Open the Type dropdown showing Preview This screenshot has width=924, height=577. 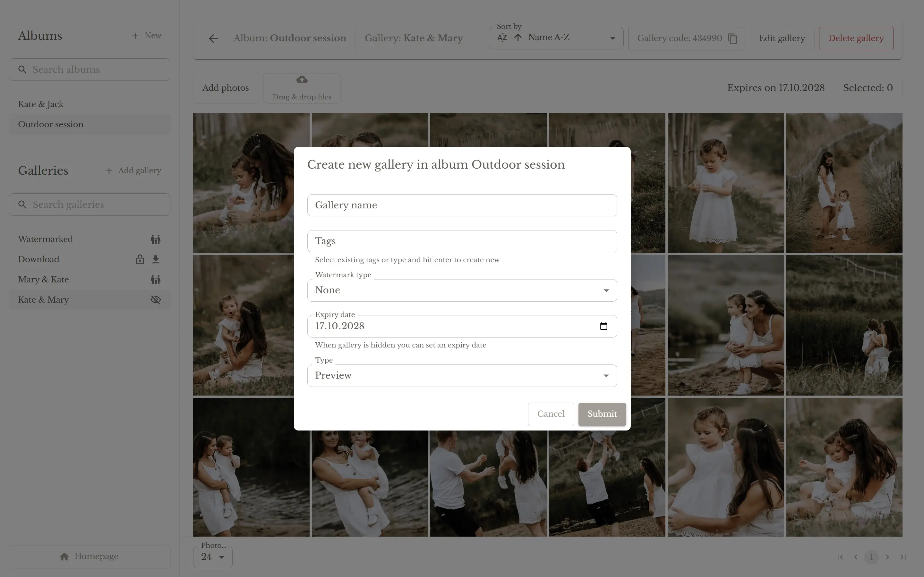click(462, 376)
